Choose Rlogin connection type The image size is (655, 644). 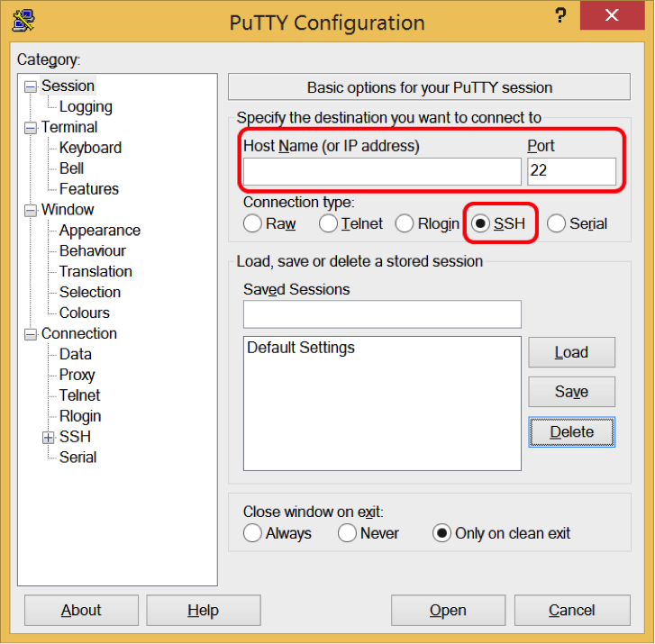(405, 223)
